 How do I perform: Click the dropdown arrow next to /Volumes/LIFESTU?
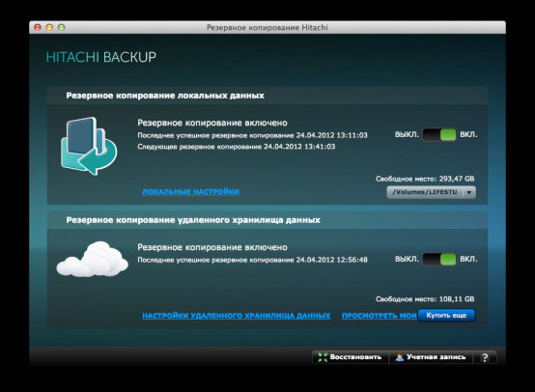[469, 192]
